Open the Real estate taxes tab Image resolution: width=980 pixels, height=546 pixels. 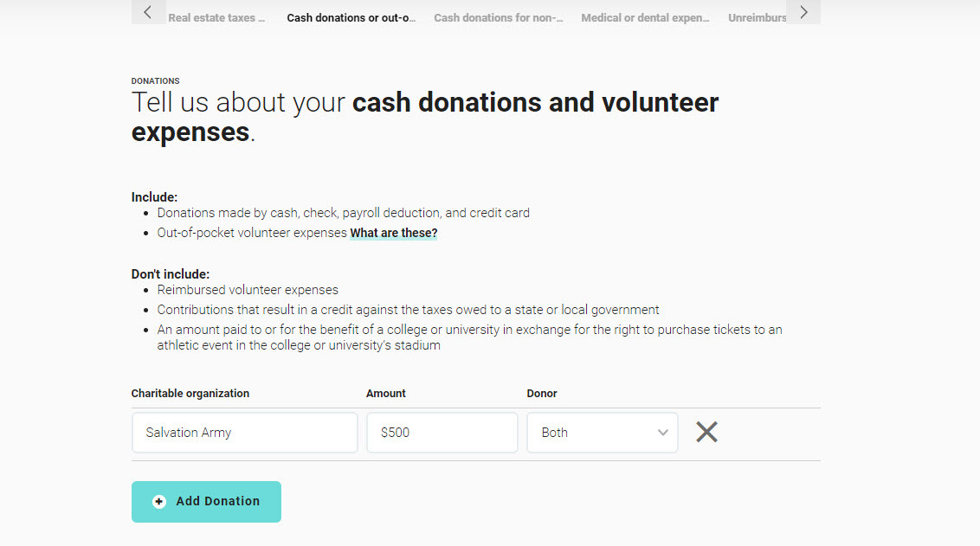coord(216,18)
